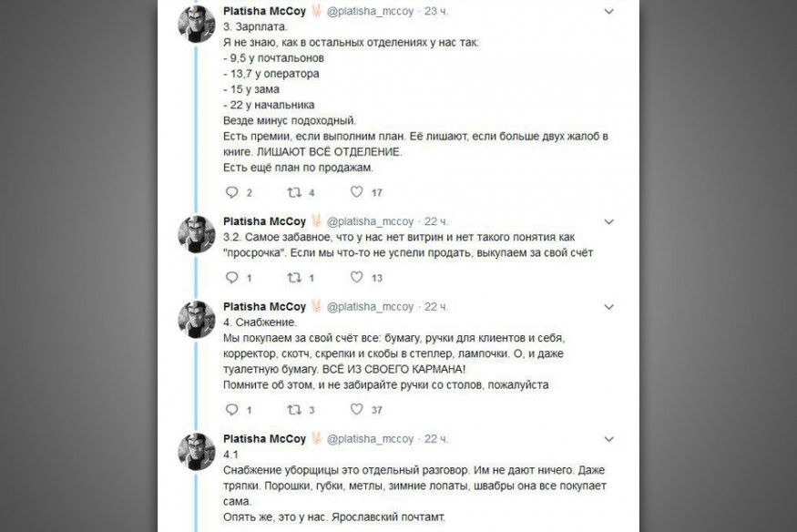Open Platisha McCoy name on the "3. Зарплата" tweet

tap(264, 11)
